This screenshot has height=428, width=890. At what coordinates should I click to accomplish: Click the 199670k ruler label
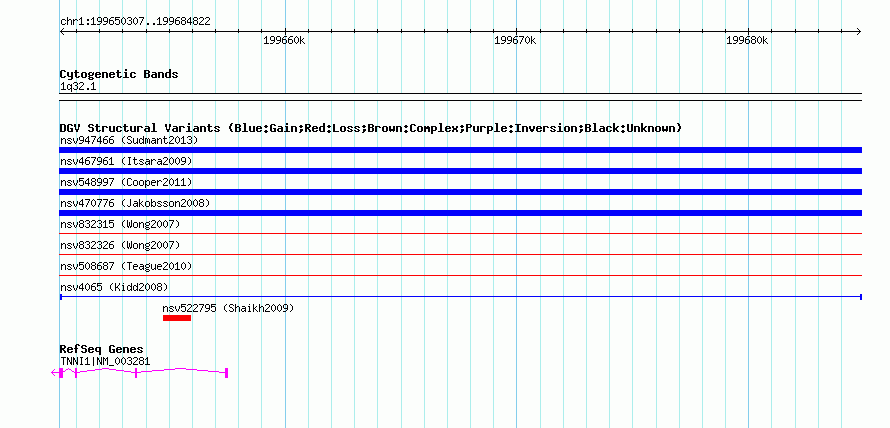click(x=516, y=41)
